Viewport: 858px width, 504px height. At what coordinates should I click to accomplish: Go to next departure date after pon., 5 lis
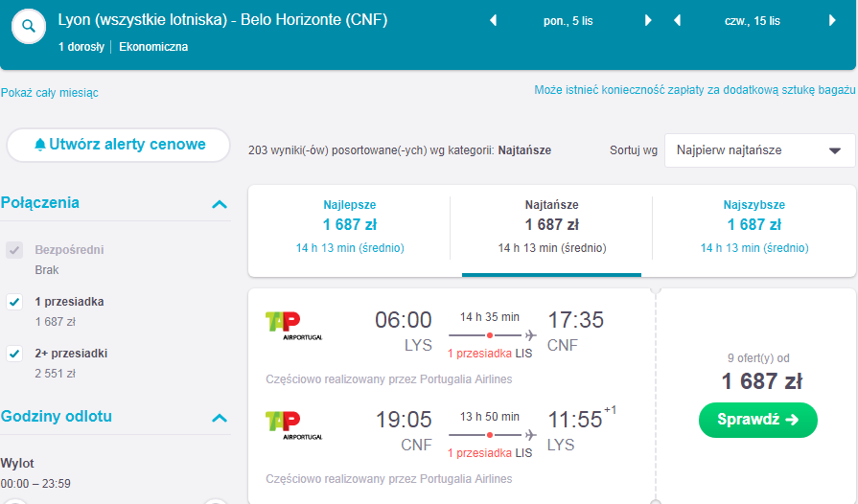[x=648, y=21]
